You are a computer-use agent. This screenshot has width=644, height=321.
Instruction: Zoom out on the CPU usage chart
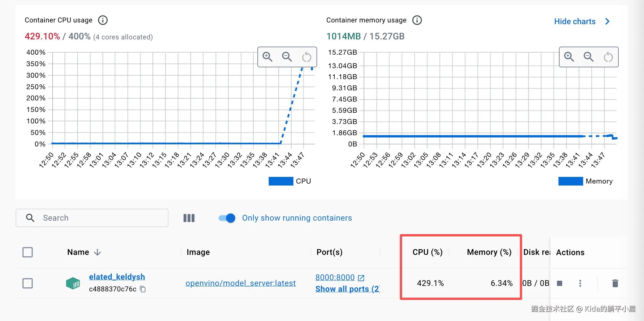tap(287, 57)
